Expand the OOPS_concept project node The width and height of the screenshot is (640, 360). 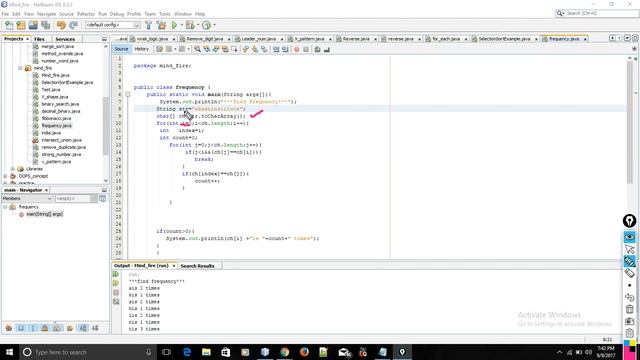(x=5, y=176)
